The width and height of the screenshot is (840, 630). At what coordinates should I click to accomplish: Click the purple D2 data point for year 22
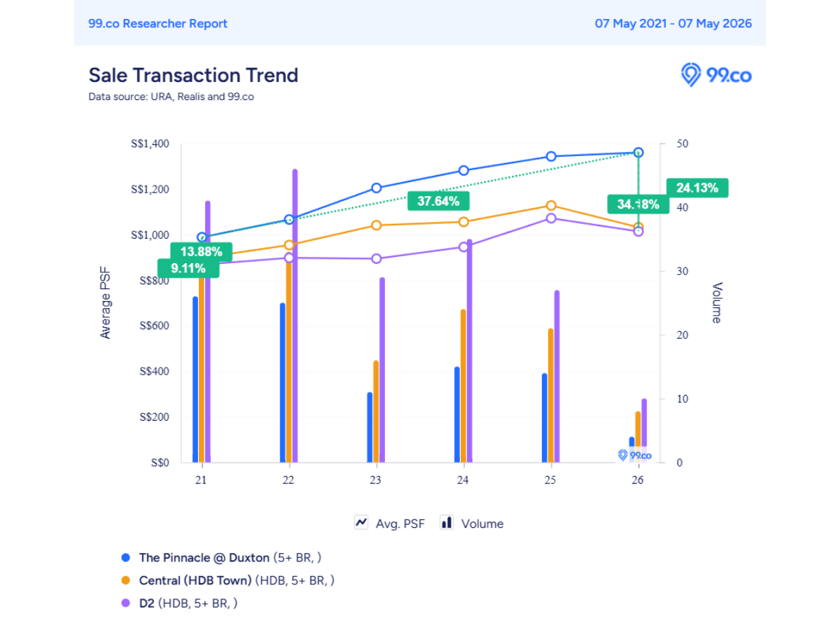[288, 258]
